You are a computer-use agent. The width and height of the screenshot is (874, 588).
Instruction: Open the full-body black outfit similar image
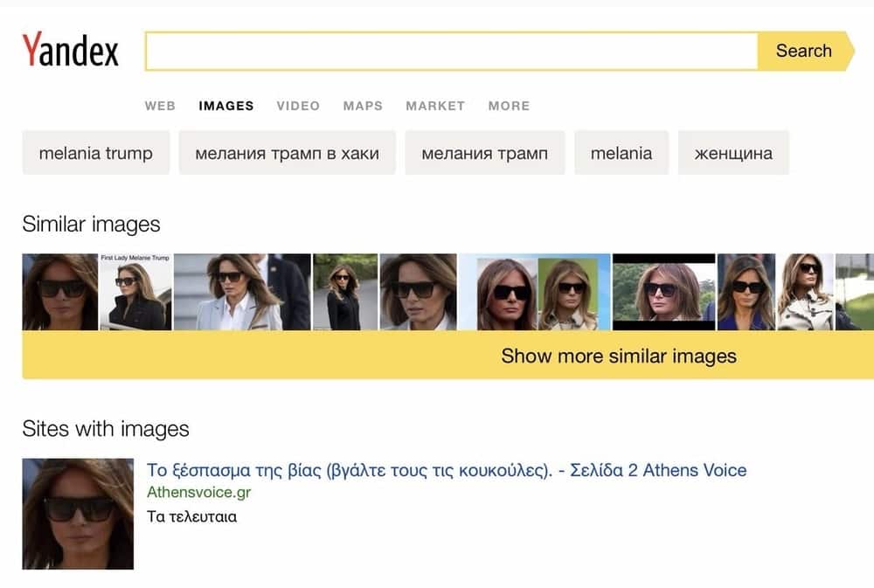345,292
